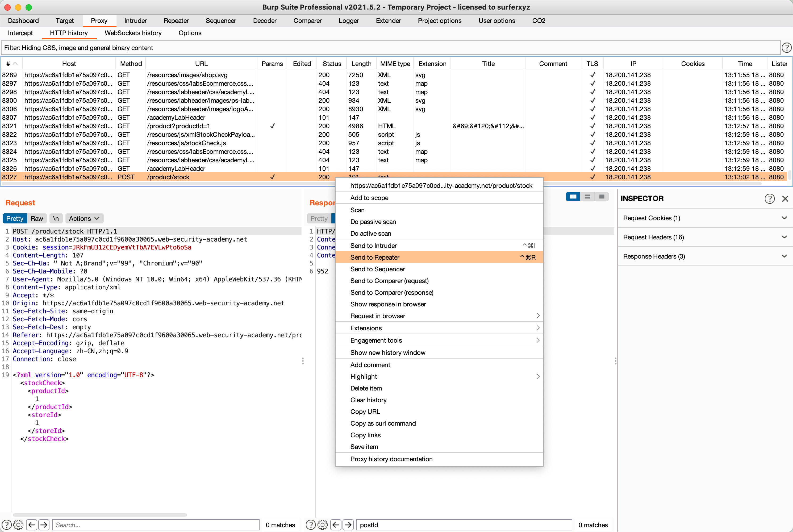Open request search settings gear
Image resolution: width=793 pixels, height=532 pixels.
[18, 525]
